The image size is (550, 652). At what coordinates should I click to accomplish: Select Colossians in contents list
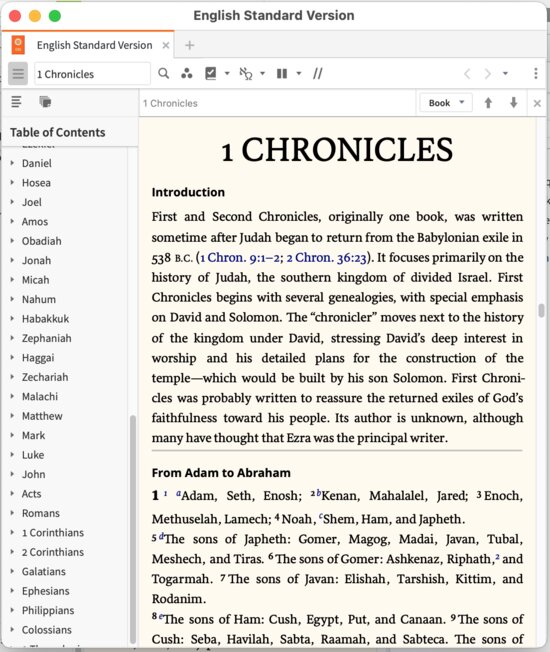47,630
